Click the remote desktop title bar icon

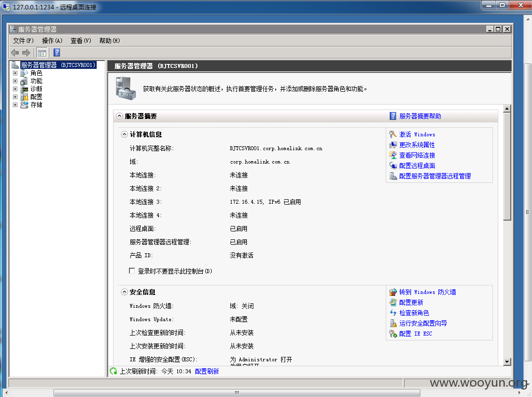pyautogui.click(x=6, y=7)
